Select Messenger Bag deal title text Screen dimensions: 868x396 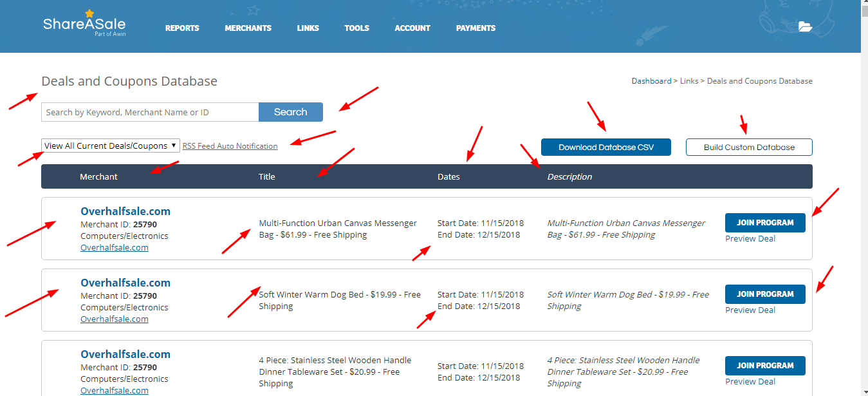(338, 229)
